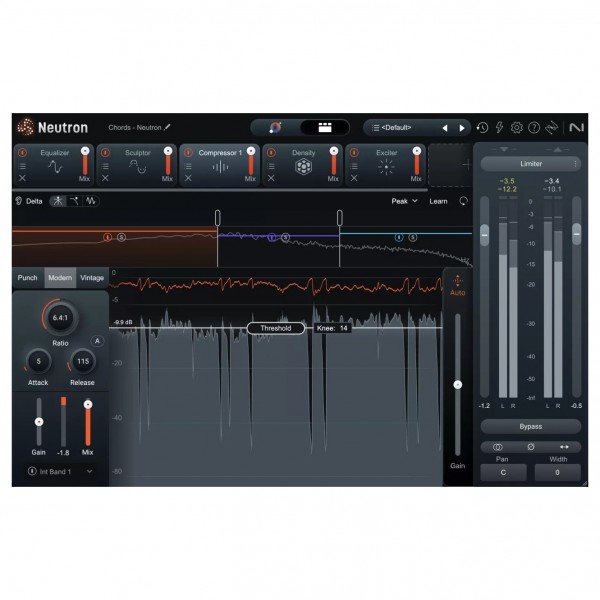Open the Equalizer module preset list icon
The image size is (600, 600).
(23, 166)
